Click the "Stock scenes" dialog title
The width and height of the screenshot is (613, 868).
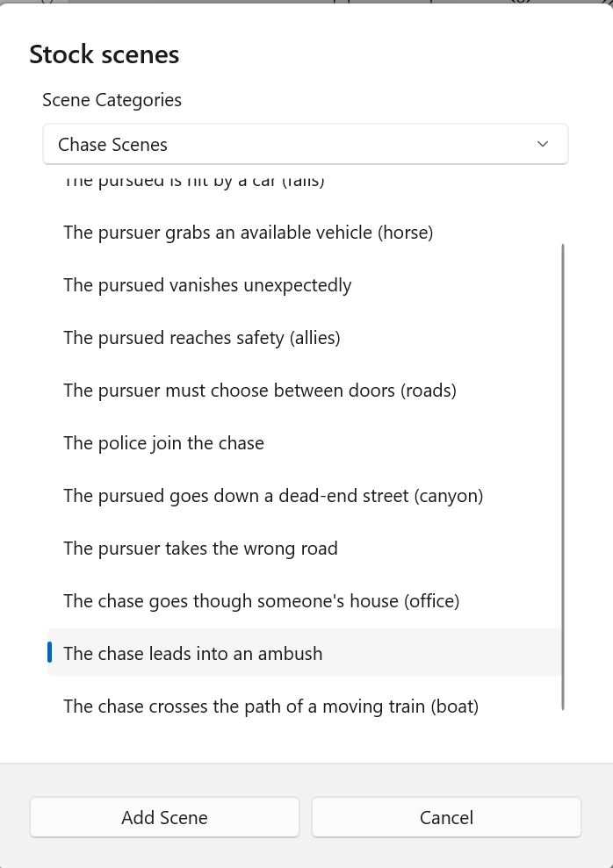point(105,54)
